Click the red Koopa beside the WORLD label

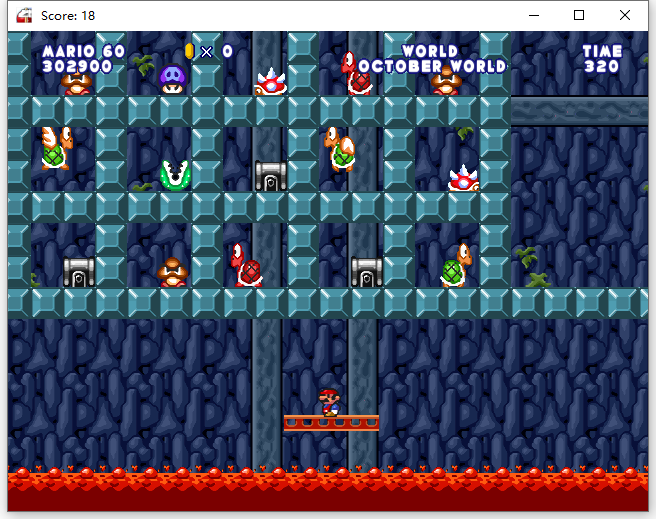(356, 74)
